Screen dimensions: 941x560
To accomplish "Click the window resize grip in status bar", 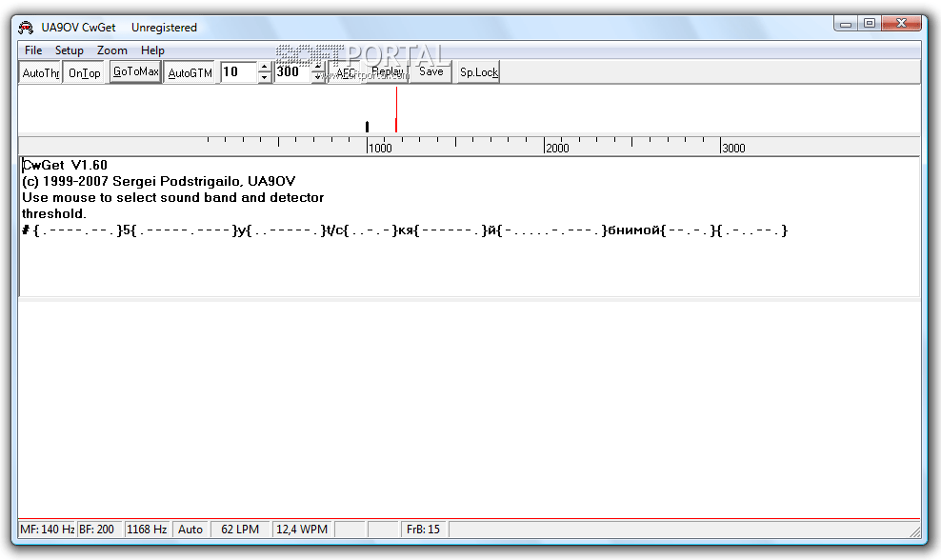I will click(x=914, y=531).
